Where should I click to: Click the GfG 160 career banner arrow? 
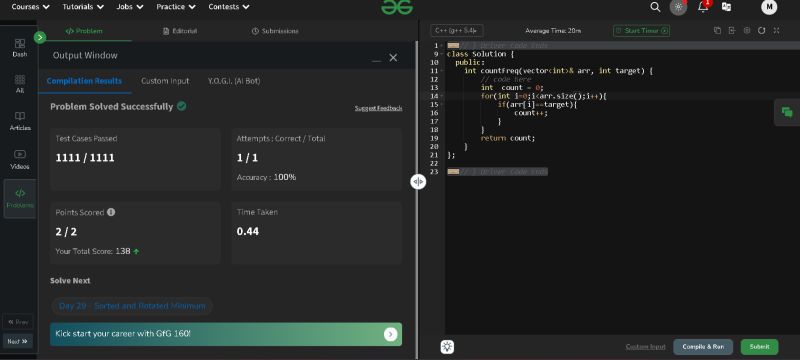(390, 335)
